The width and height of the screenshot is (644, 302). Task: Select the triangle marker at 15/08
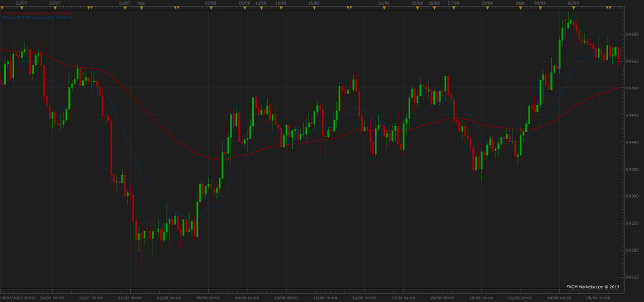click(x=314, y=7)
